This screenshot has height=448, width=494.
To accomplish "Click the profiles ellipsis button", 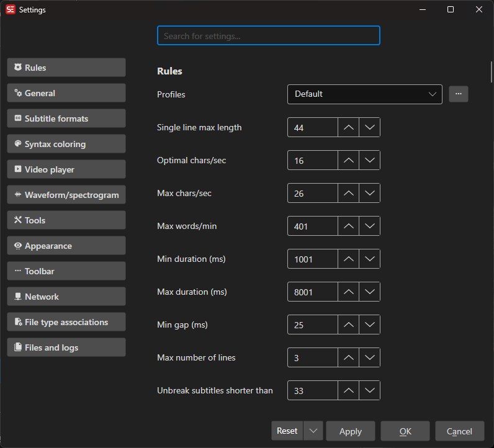I will pyautogui.click(x=459, y=94).
